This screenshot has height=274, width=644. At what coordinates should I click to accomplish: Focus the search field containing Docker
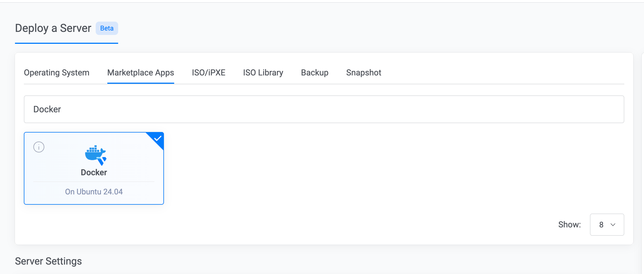(324, 109)
